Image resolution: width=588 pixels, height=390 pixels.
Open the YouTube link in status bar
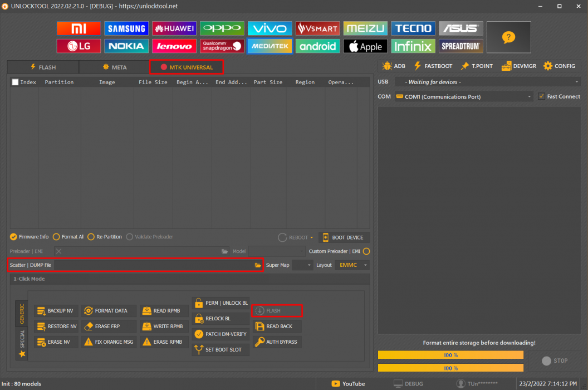point(349,384)
